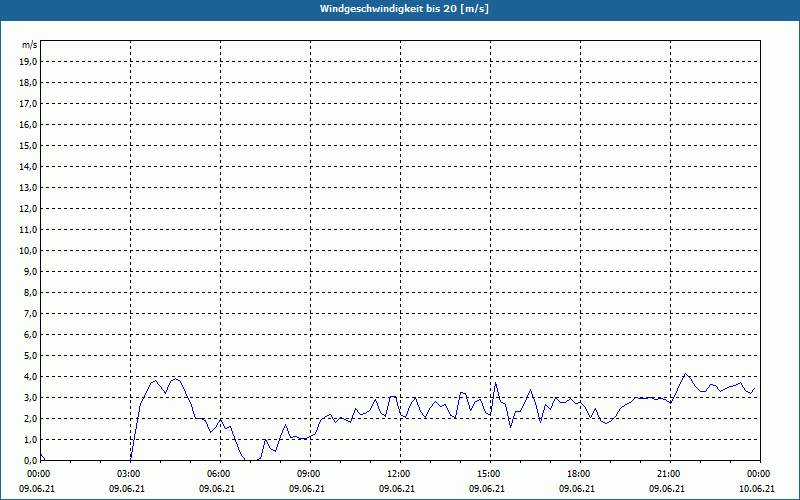Click the "14,0" y-axis label
Image resolution: width=800 pixels, height=500 pixels.
pyautogui.click(x=29, y=166)
